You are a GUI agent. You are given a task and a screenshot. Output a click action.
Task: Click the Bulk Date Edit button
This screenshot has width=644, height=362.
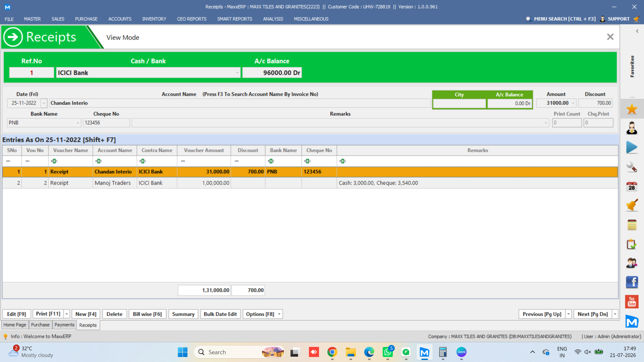[220, 314]
